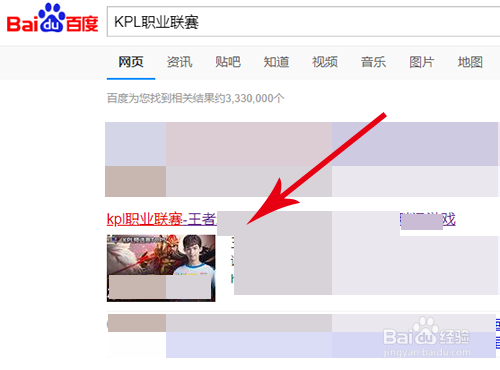Open the 贴吧 tab

coord(228,62)
